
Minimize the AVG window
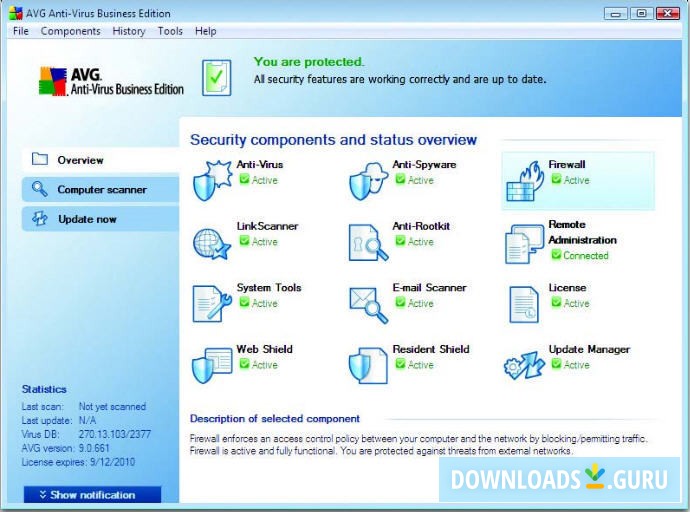616,14
